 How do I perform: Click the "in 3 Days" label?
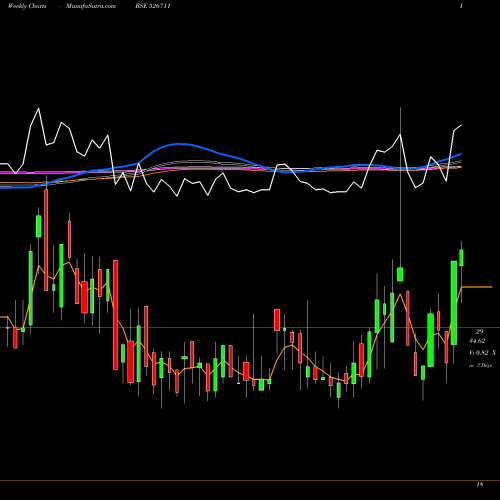point(480,365)
